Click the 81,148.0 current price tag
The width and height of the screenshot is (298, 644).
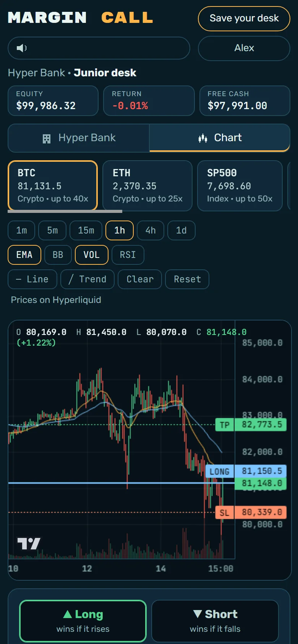261,483
